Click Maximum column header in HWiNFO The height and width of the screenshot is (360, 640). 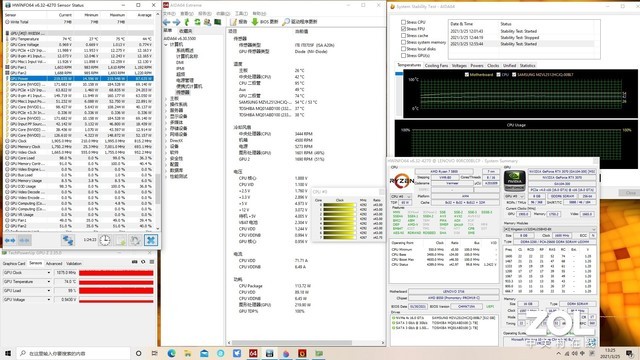click(117, 15)
